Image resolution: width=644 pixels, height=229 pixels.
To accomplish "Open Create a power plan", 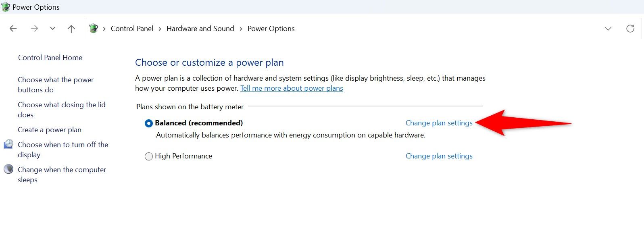I will 50,130.
